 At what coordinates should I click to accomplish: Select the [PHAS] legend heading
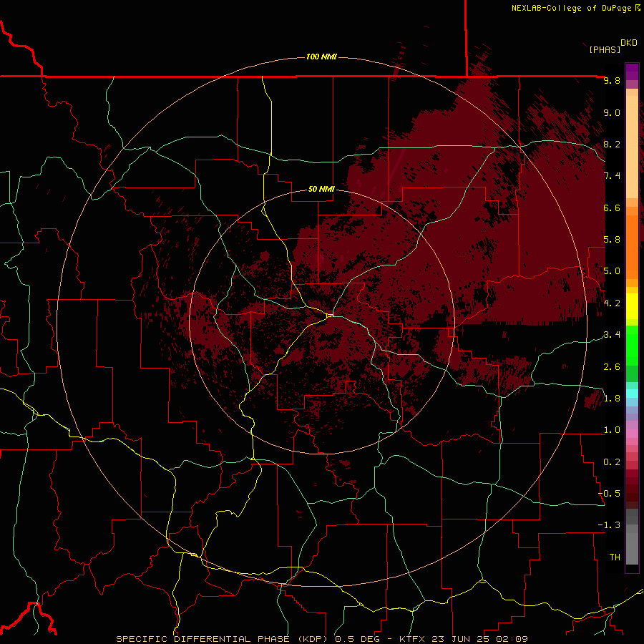coord(605,49)
